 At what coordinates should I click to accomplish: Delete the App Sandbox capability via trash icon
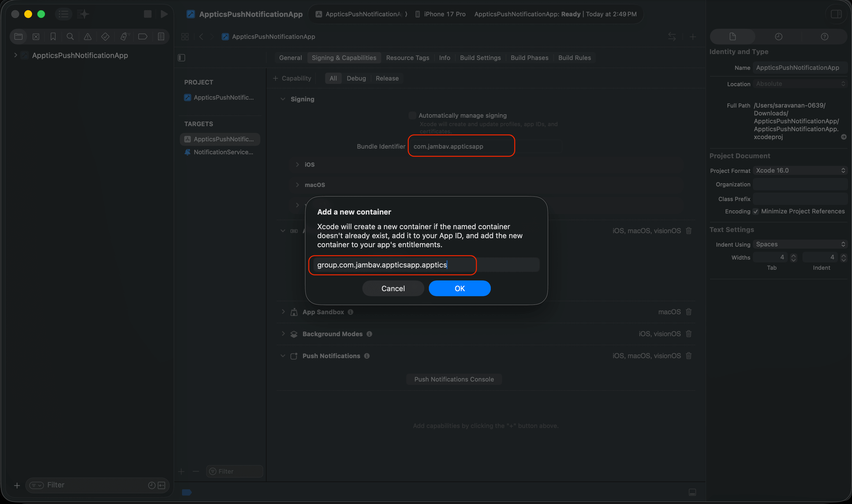(x=689, y=312)
